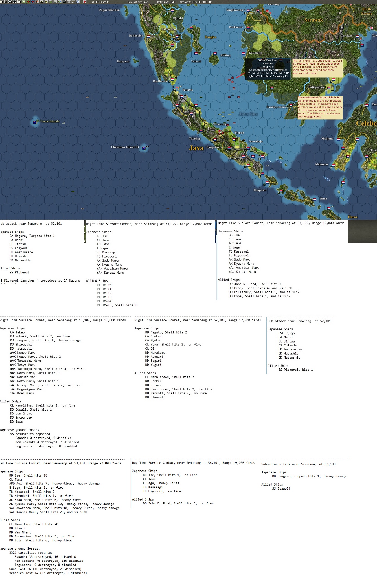
Task: Click the globe toolbar icon
Action: click(x=60, y=2)
